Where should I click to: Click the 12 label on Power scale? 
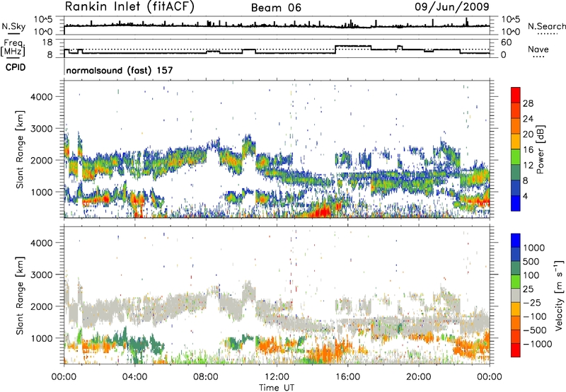coord(528,166)
